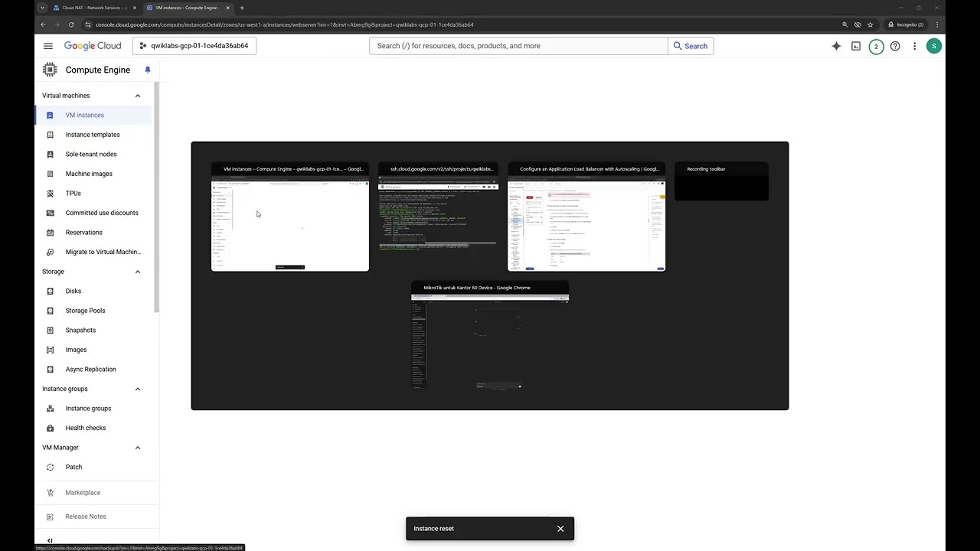The width and height of the screenshot is (980, 551).
Task: Open the console settings three-dot menu
Action: 914,46
